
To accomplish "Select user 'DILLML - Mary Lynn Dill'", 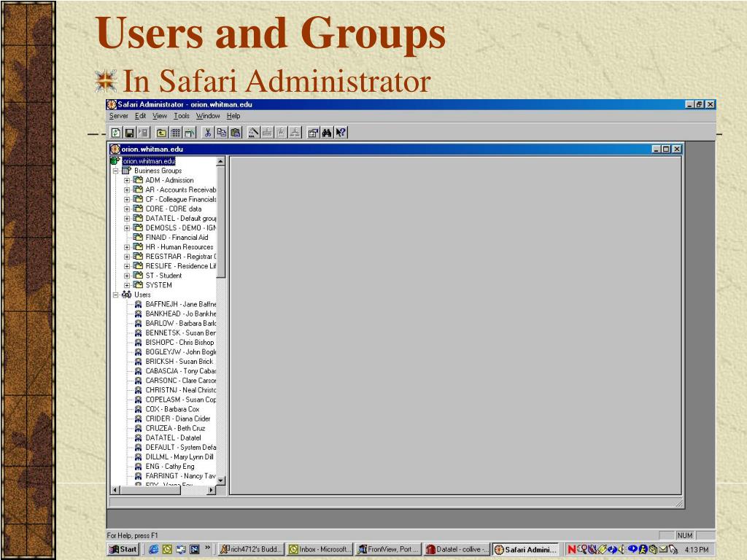I will click(179, 456).
